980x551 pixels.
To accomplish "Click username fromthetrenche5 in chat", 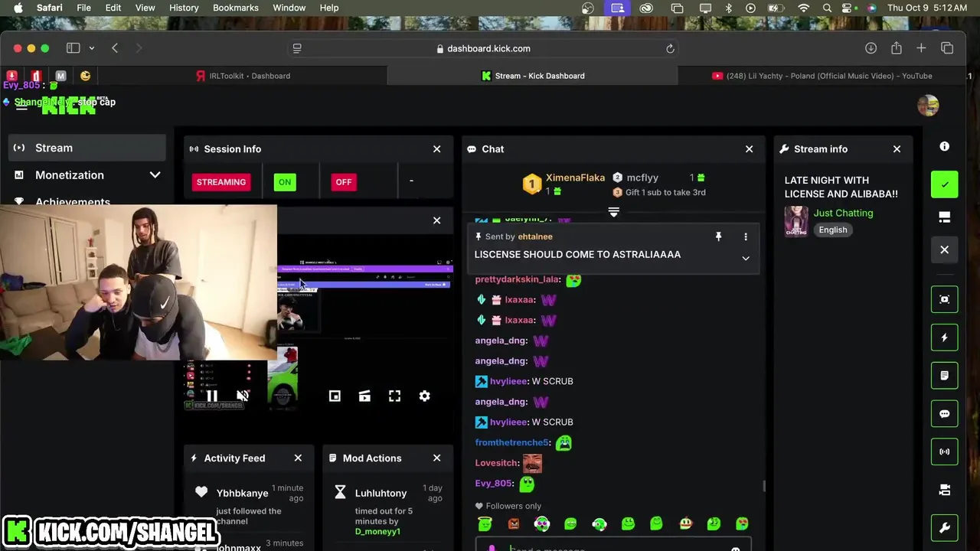I will click(x=512, y=442).
